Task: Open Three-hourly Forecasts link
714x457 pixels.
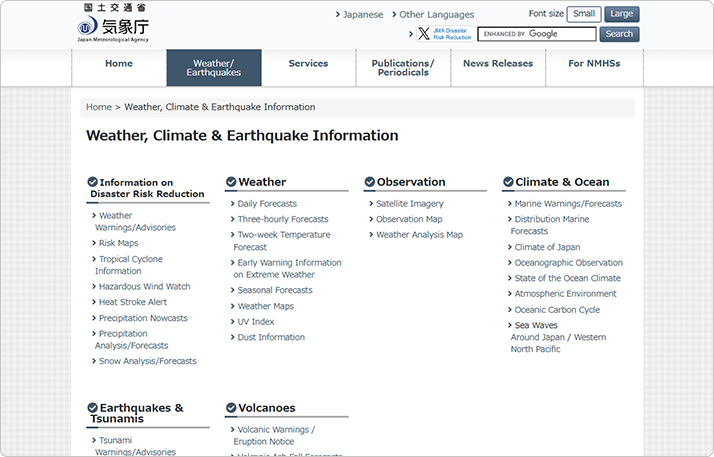Action: tap(283, 219)
